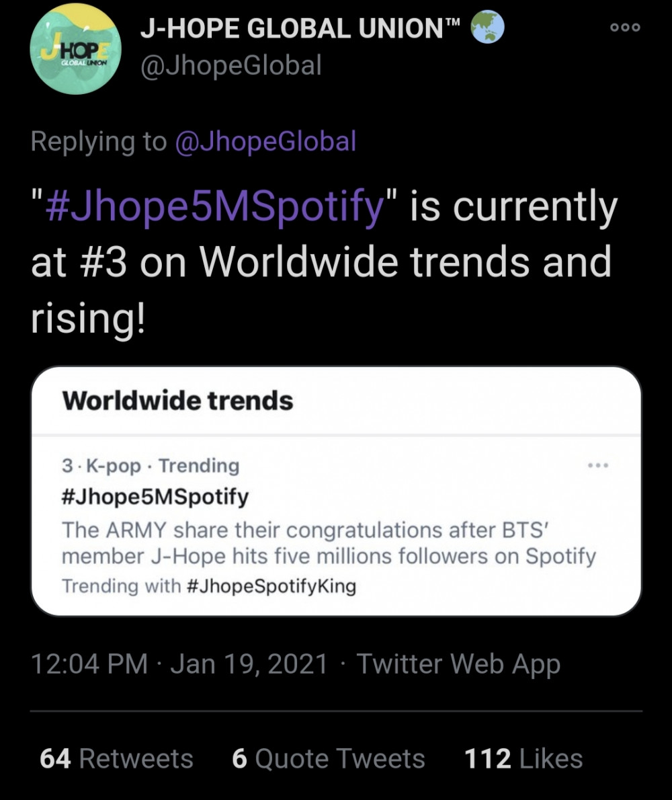Open the J-HOPE GLOBAL UNION display name

[x=300, y=28]
